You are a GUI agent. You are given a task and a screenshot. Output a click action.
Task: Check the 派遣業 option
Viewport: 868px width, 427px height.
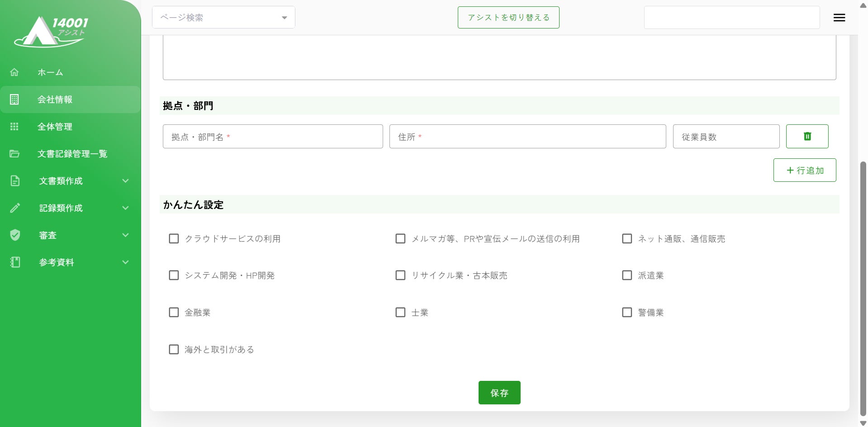(627, 275)
